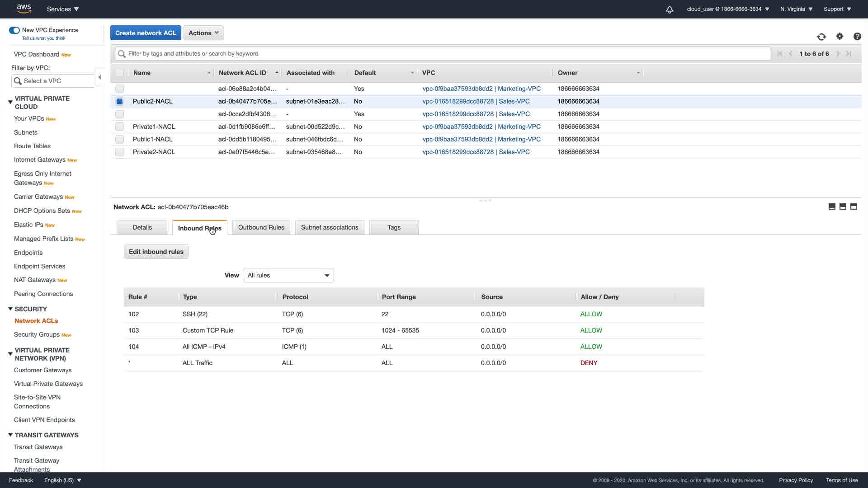Click the AWS logo home icon
Viewport: 868px width, 488px height.
coord(24,9)
